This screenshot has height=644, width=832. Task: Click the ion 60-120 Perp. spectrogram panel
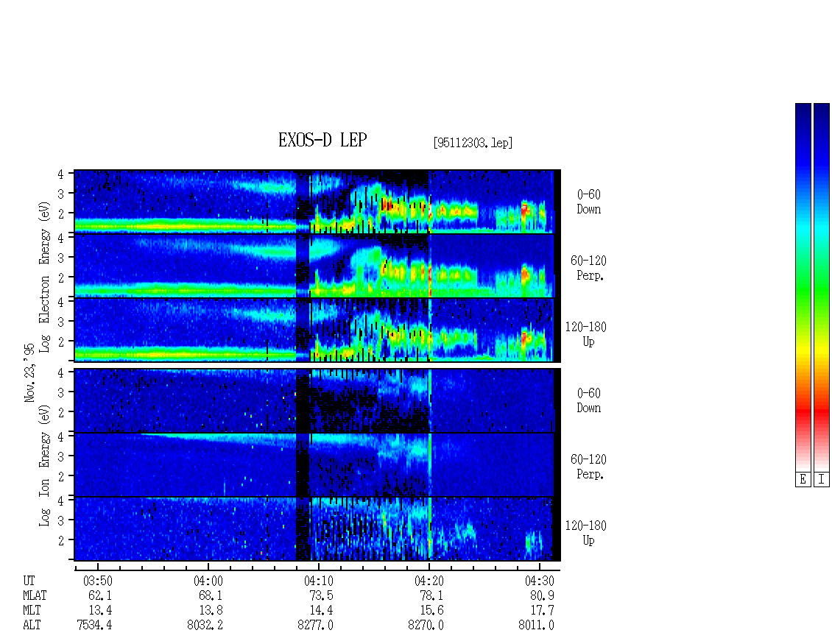click(x=317, y=464)
